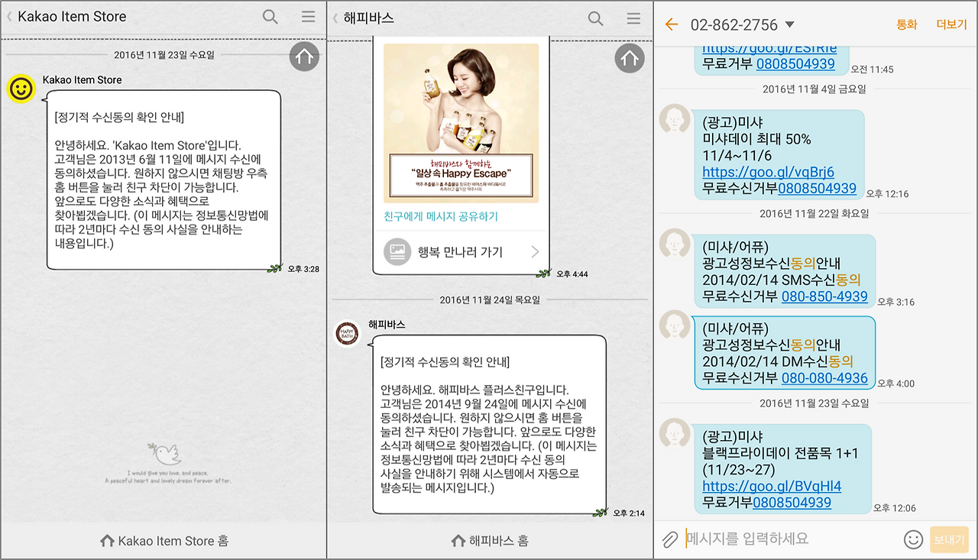
Task: Expand the 02-862-2756 contact dropdown arrow
Action: click(x=790, y=24)
